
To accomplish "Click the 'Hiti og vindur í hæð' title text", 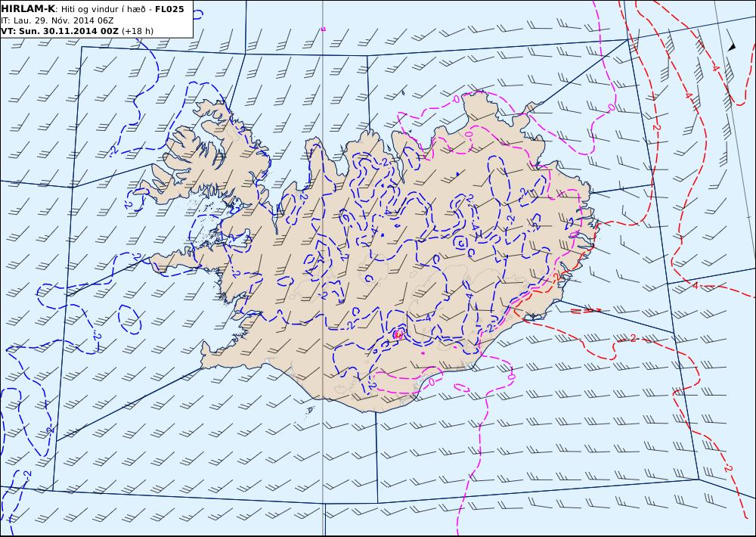I will pos(103,9).
